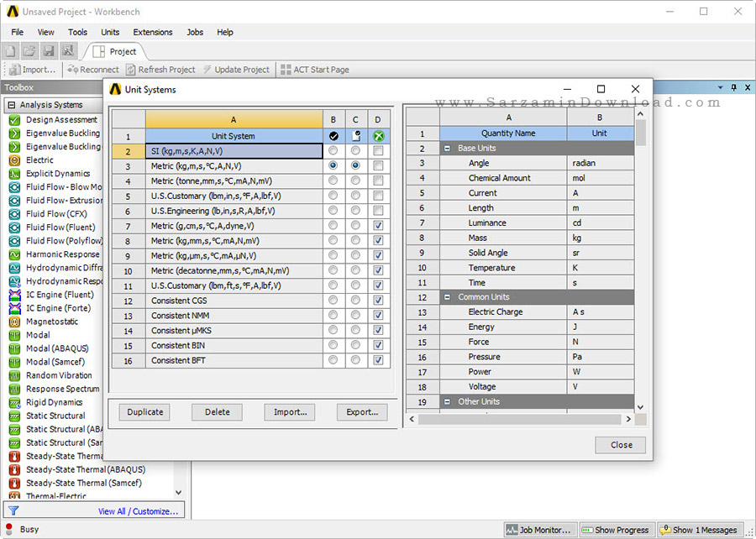The image size is (756, 539).
Task: Click the Save project disk icon
Action: click(x=48, y=51)
